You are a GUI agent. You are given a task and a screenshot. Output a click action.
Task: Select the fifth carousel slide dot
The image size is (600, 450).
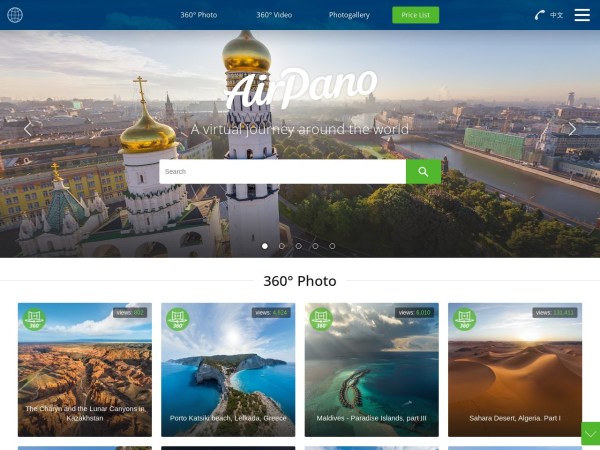(332, 246)
